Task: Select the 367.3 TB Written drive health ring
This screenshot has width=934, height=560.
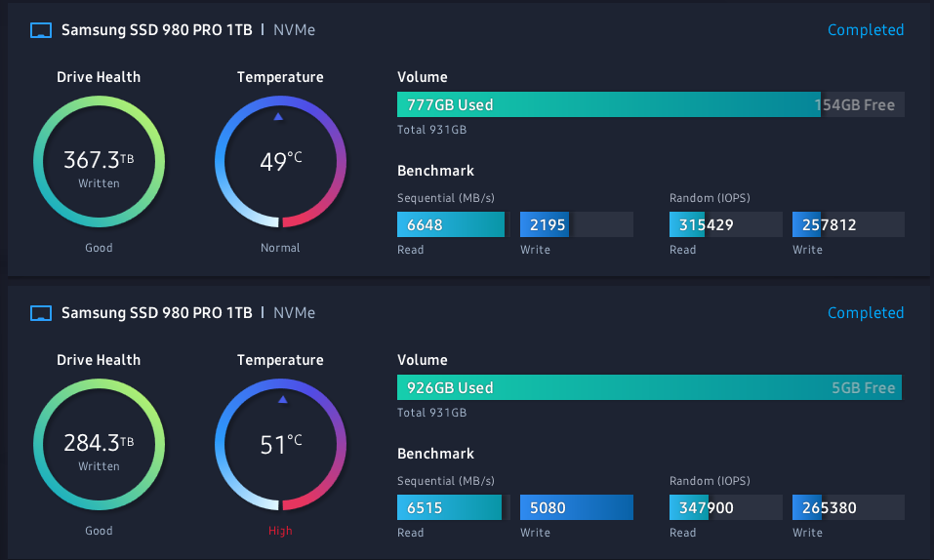Action: coord(99,161)
